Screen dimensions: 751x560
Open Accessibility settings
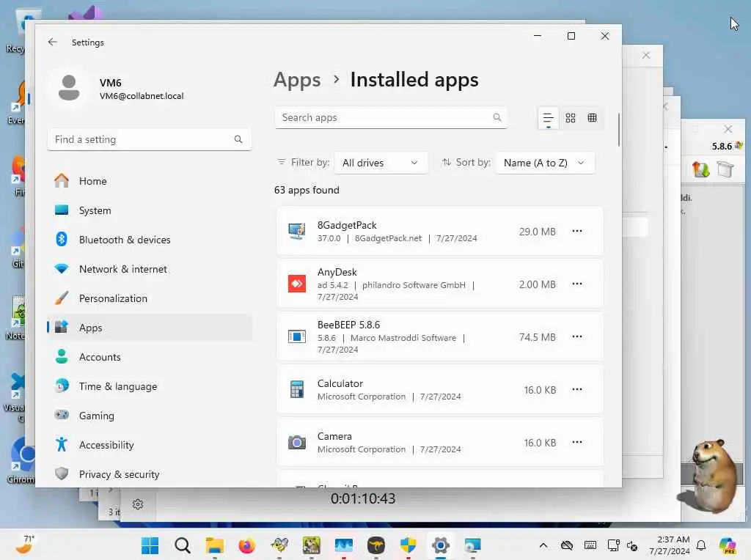click(150, 445)
